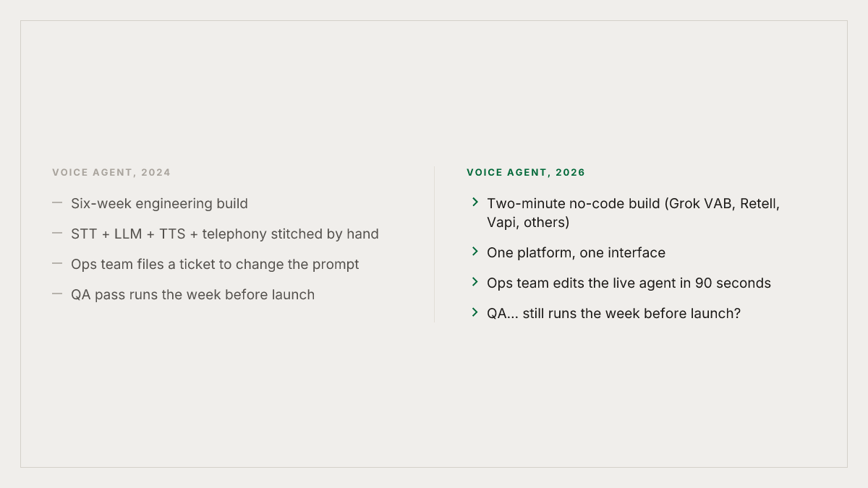This screenshot has height=488, width=868.
Task: Click QA pass runs the week before launch
Action: coord(192,295)
